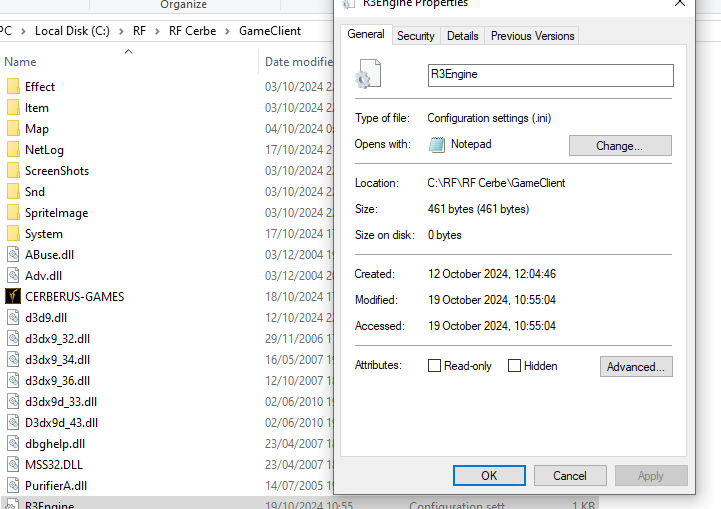Click the R3Engine gear file icon in Properties

click(367, 75)
